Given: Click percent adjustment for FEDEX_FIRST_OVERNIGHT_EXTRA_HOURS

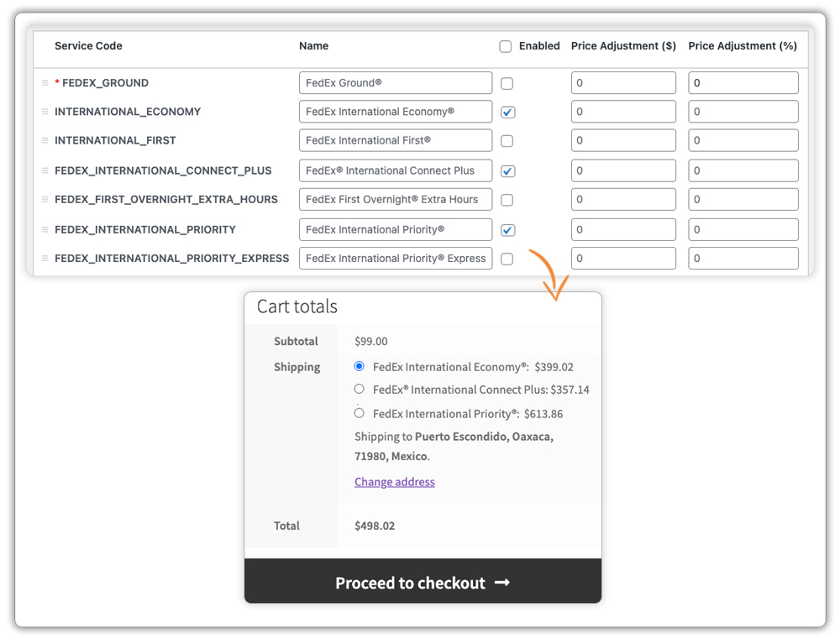Looking at the screenshot, I should pyautogui.click(x=743, y=199).
